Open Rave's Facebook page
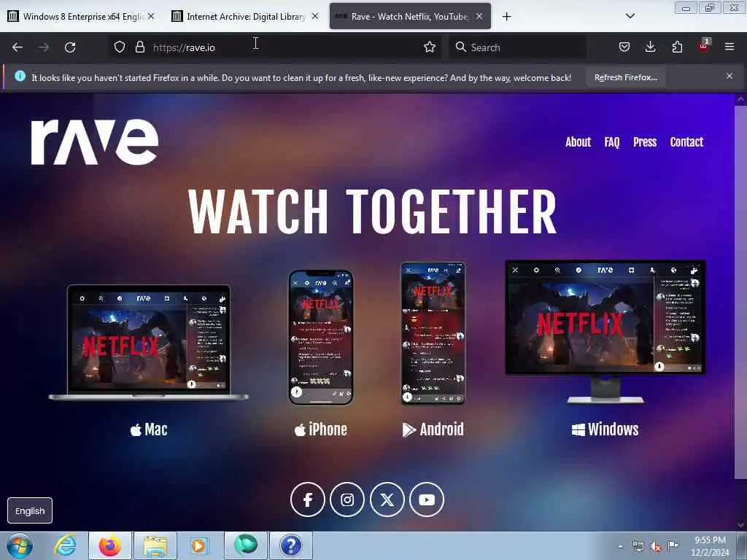This screenshot has width=747, height=560. click(x=308, y=499)
